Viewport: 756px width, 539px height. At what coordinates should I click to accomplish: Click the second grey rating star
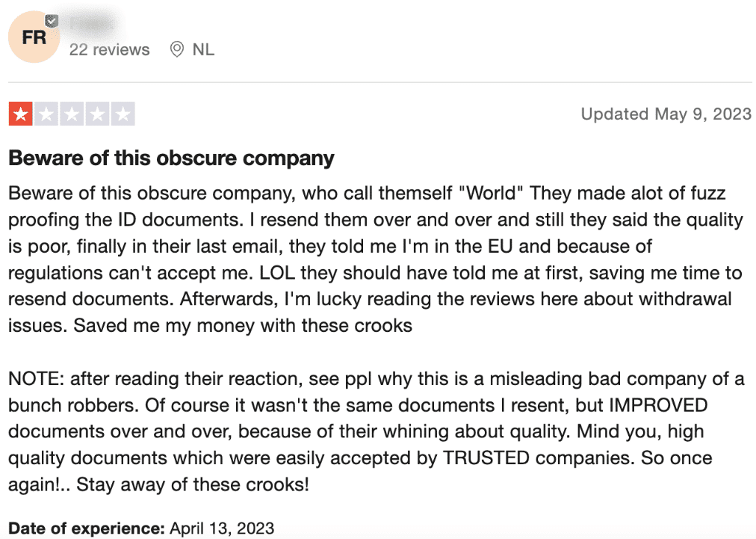pyautogui.click(x=46, y=114)
